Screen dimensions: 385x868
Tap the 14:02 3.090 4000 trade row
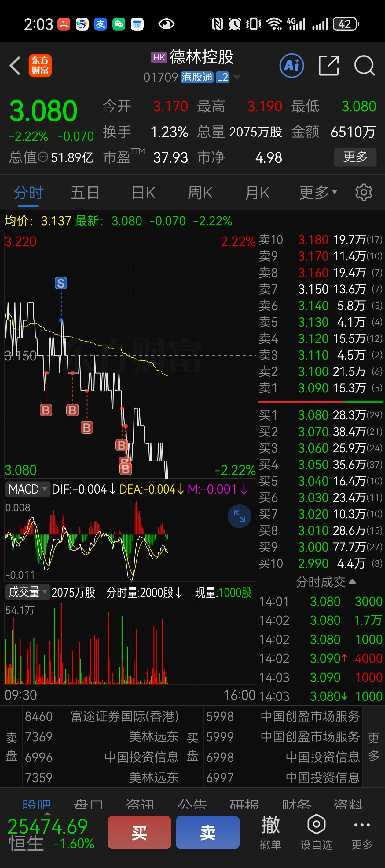(321, 658)
